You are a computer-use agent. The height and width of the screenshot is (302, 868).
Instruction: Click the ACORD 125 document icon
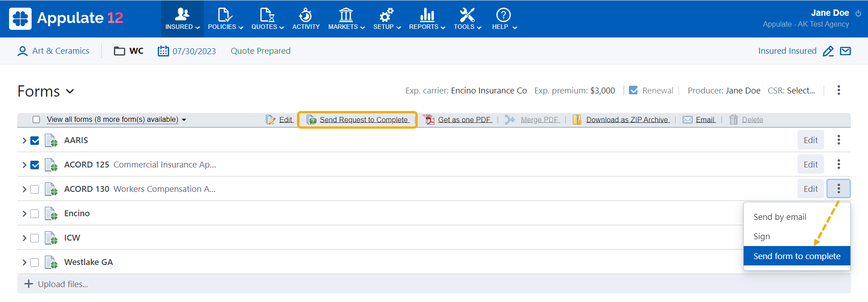point(51,165)
